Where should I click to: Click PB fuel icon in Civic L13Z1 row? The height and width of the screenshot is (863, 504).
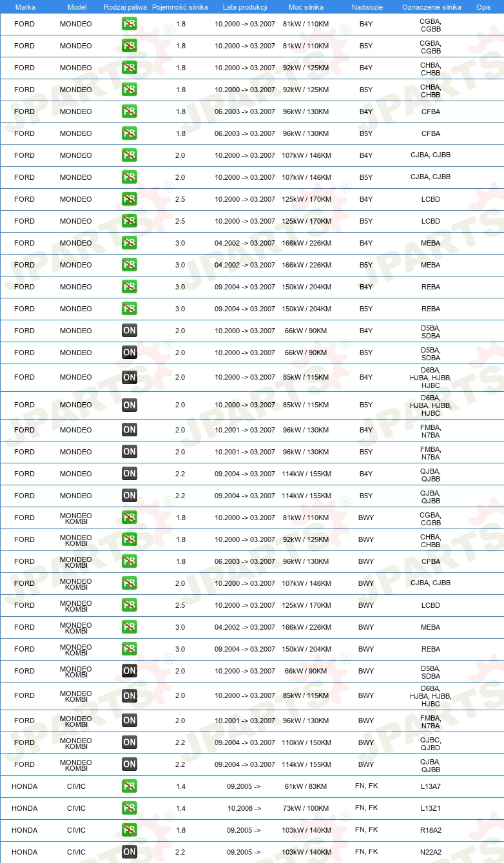click(x=130, y=809)
